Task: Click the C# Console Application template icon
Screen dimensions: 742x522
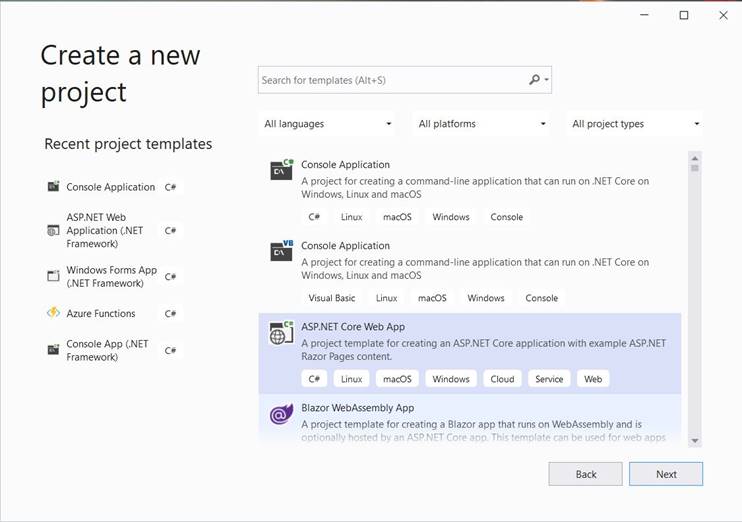Action: click(x=282, y=169)
